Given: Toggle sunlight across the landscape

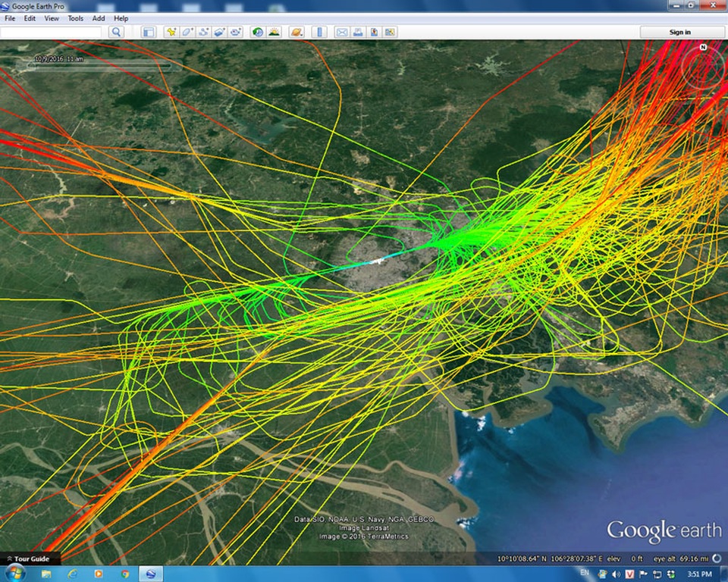Looking at the screenshot, I should (x=274, y=32).
